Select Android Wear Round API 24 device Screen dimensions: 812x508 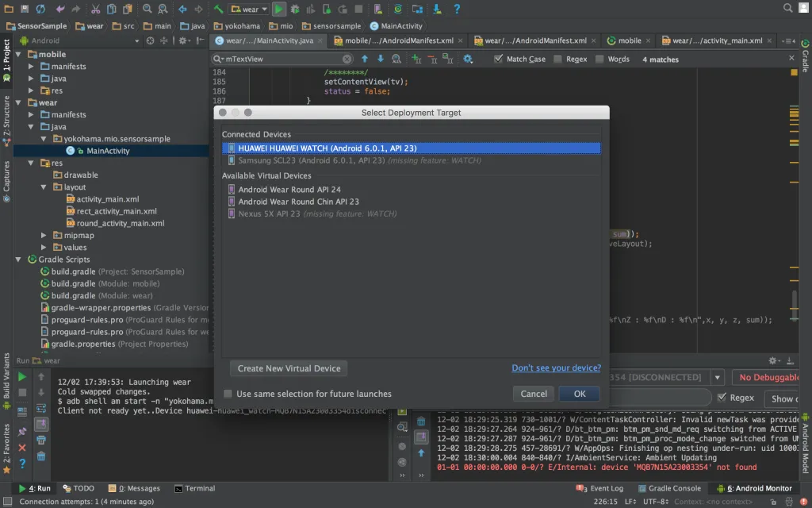[289, 190]
